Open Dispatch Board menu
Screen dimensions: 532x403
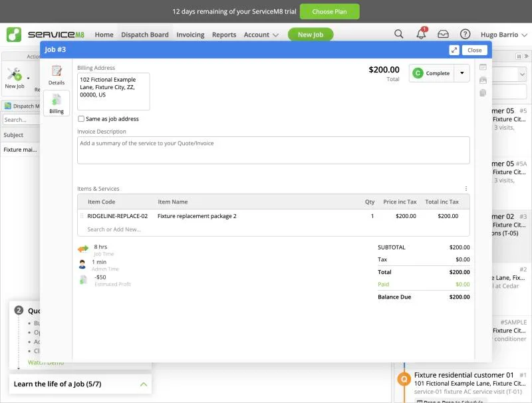(144, 35)
